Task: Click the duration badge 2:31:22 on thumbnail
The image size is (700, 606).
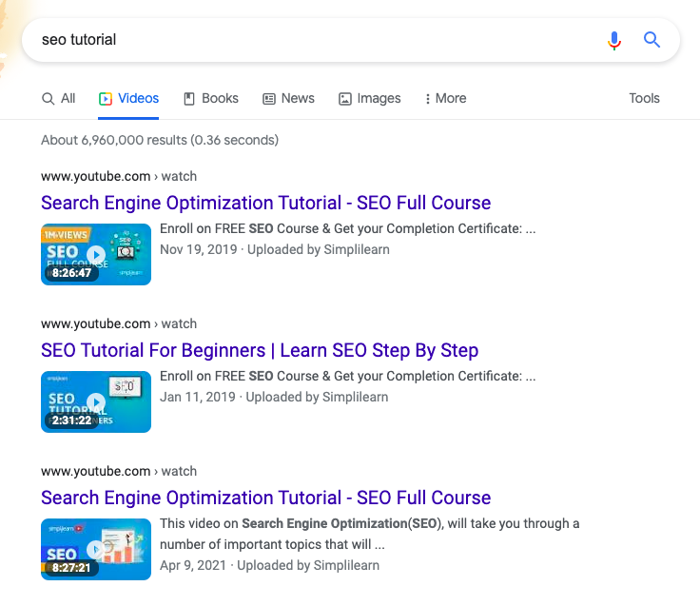Action: coord(72,420)
